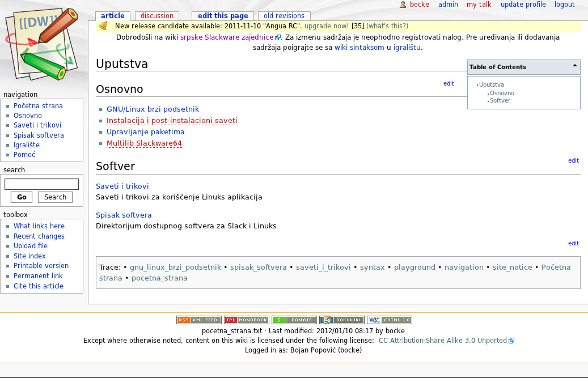Open GNU/Linux brzi podsetnik link
Viewport: 588px width, 378px height.
153,109
